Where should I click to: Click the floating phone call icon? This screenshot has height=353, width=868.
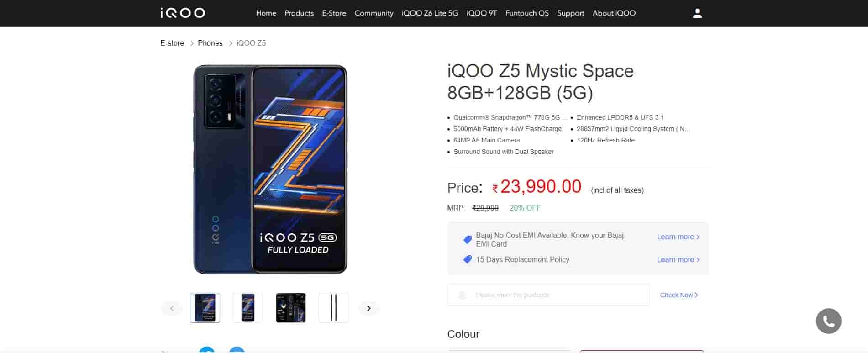tap(828, 321)
